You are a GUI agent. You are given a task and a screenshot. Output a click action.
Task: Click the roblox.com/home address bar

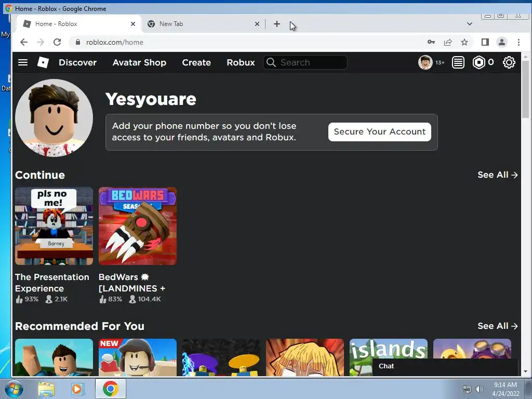pos(248,42)
